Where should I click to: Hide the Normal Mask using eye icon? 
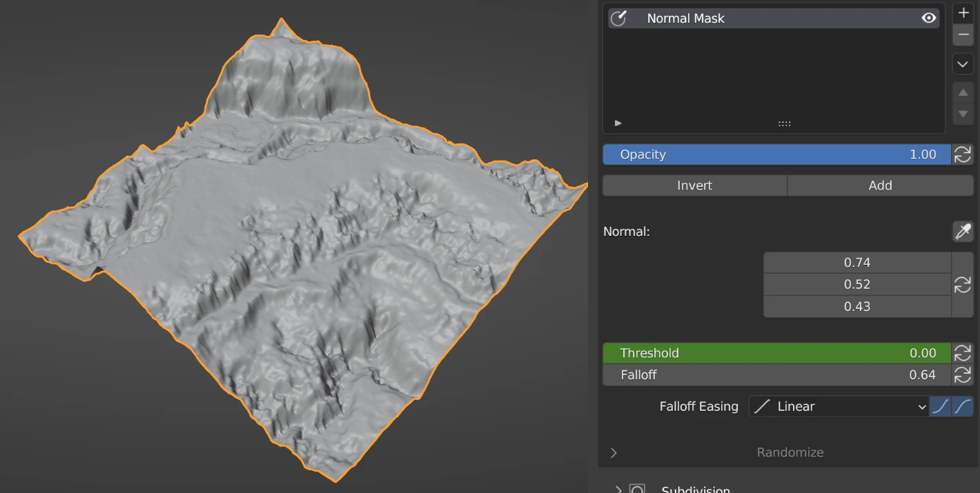pyautogui.click(x=929, y=19)
